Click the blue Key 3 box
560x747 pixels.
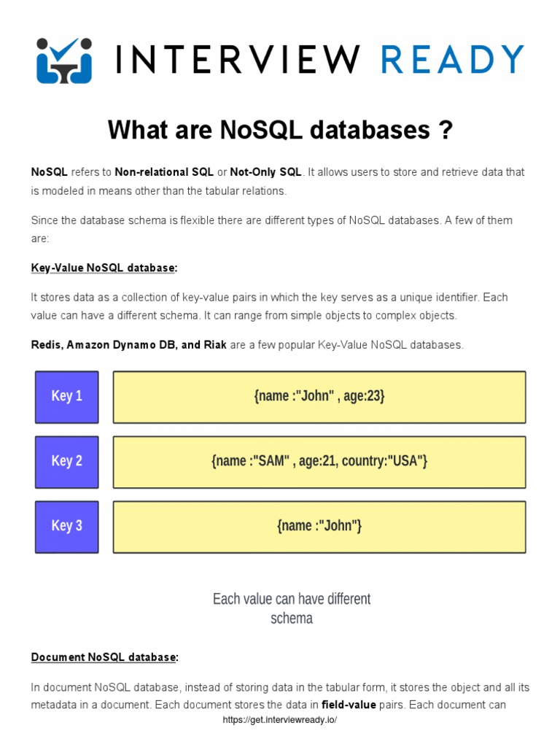[x=66, y=526]
